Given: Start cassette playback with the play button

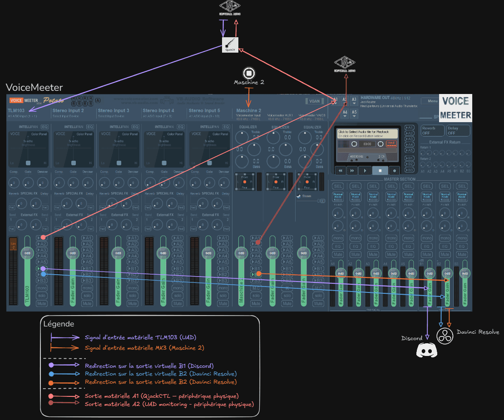Looking at the screenshot, I should tap(365, 171).
